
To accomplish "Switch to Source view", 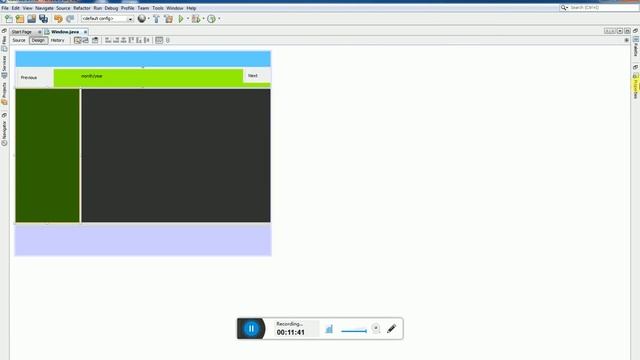I will (x=19, y=40).
